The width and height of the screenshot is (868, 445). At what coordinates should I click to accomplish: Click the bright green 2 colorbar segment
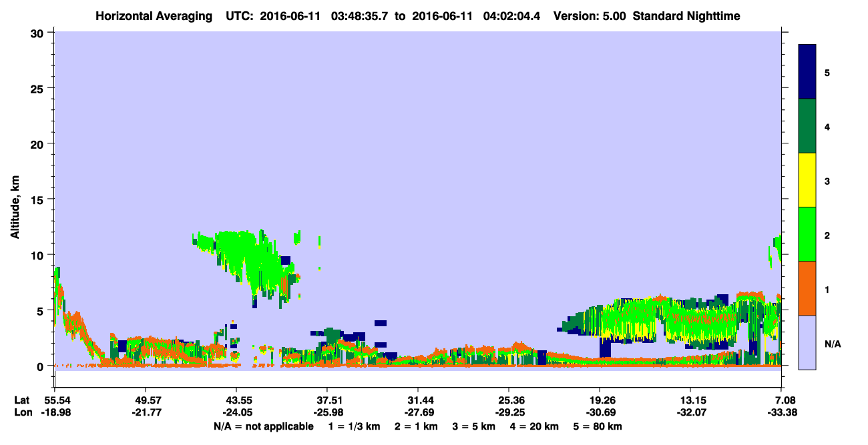[x=807, y=234]
